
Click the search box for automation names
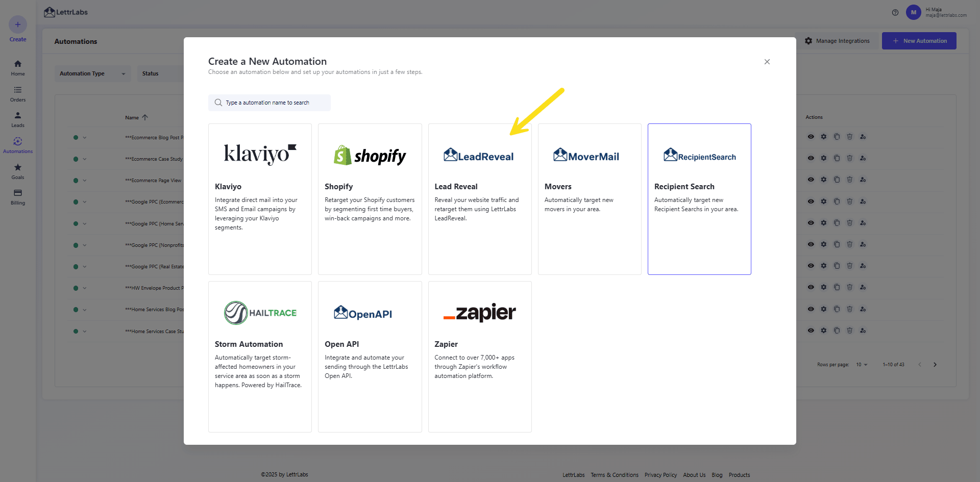(269, 103)
